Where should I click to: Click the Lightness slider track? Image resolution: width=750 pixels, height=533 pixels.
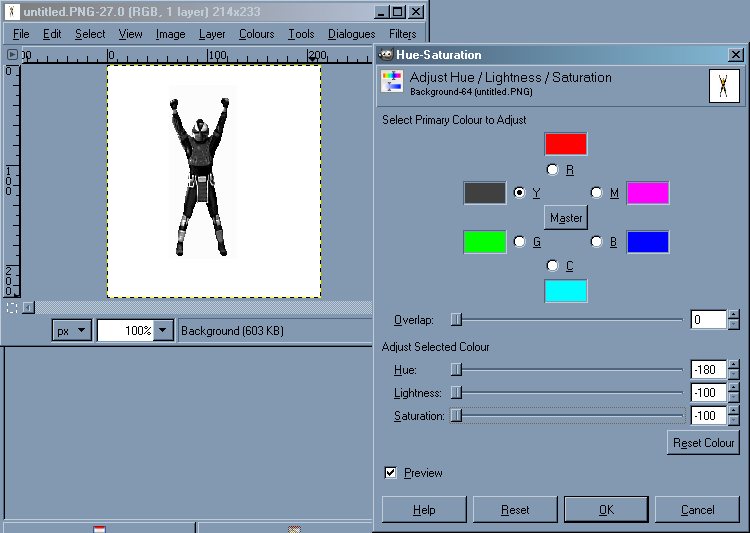pyautogui.click(x=570, y=393)
